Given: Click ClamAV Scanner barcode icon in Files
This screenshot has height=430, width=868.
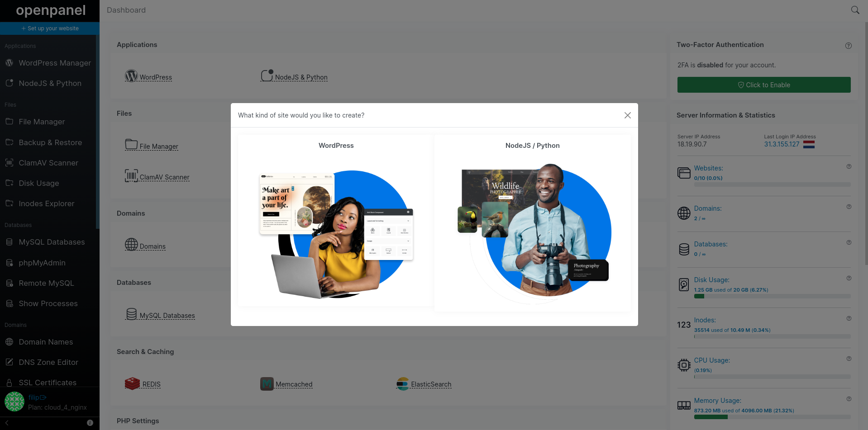Looking at the screenshot, I should point(131,175).
